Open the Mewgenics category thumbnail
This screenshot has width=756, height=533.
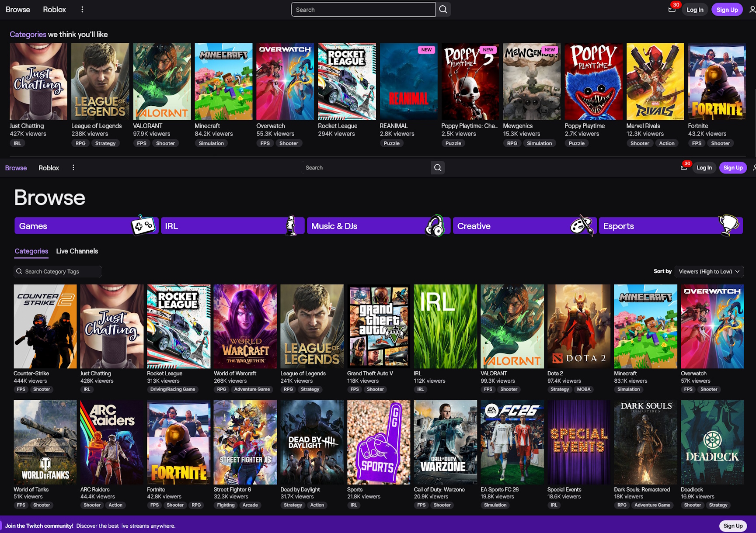(x=532, y=81)
